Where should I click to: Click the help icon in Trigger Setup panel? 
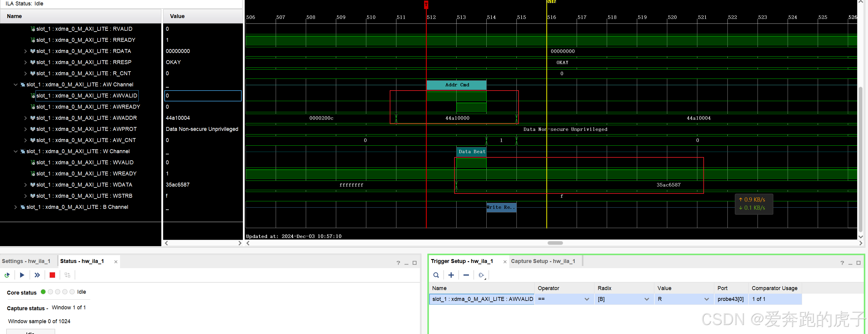click(842, 263)
